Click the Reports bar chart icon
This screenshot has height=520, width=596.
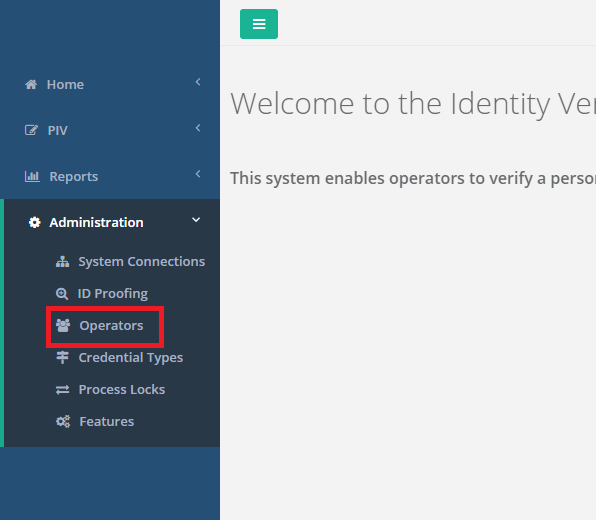32,176
